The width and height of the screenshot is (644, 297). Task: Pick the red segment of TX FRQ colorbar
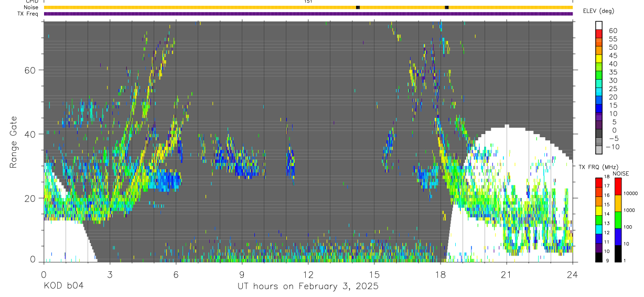(598, 183)
